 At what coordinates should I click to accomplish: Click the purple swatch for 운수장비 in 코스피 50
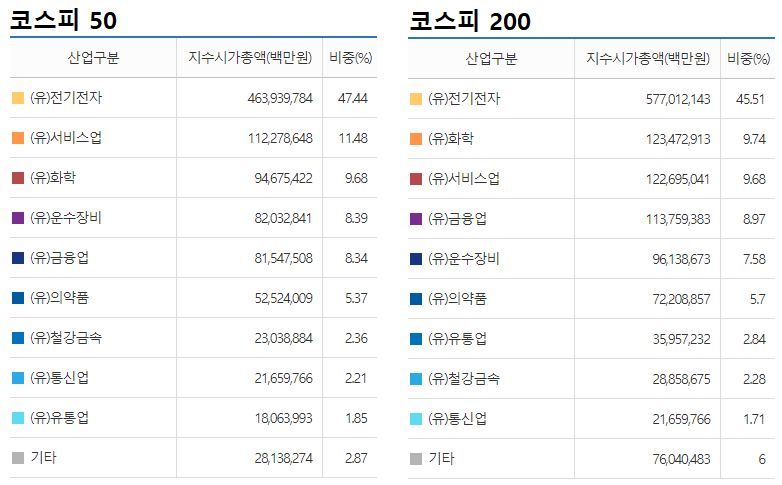[18, 218]
